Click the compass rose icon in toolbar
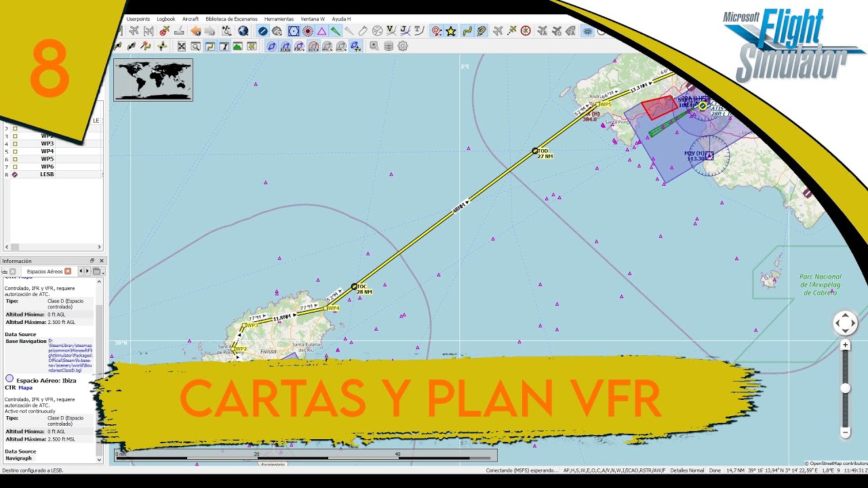Screen dimensions: 868x488 pos(526,30)
